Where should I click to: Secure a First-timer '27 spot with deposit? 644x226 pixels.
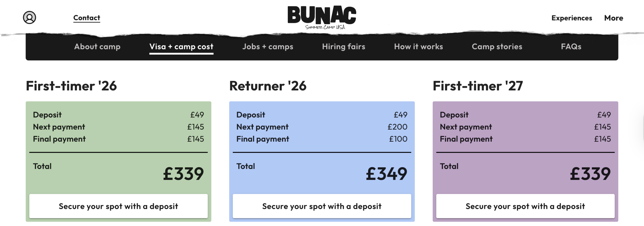point(526,206)
